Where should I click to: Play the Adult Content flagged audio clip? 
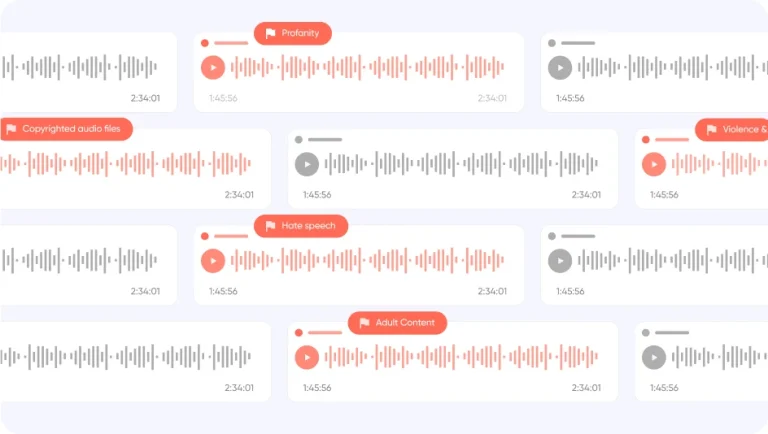[307, 357]
